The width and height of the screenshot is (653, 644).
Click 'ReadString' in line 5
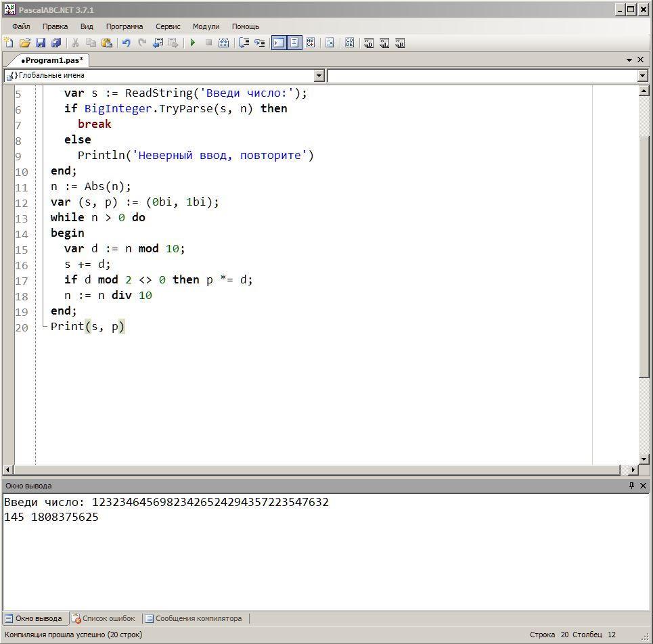click(x=159, y=93)
